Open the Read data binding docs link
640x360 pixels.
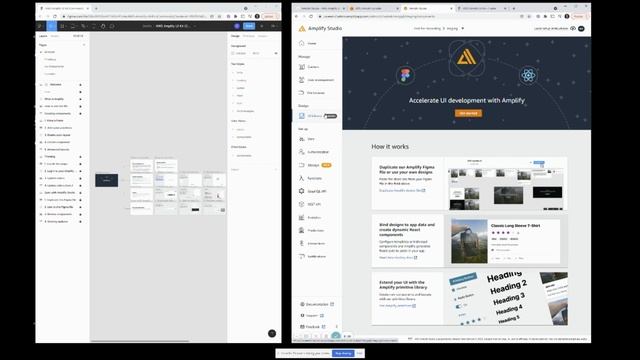pos(398,258)
